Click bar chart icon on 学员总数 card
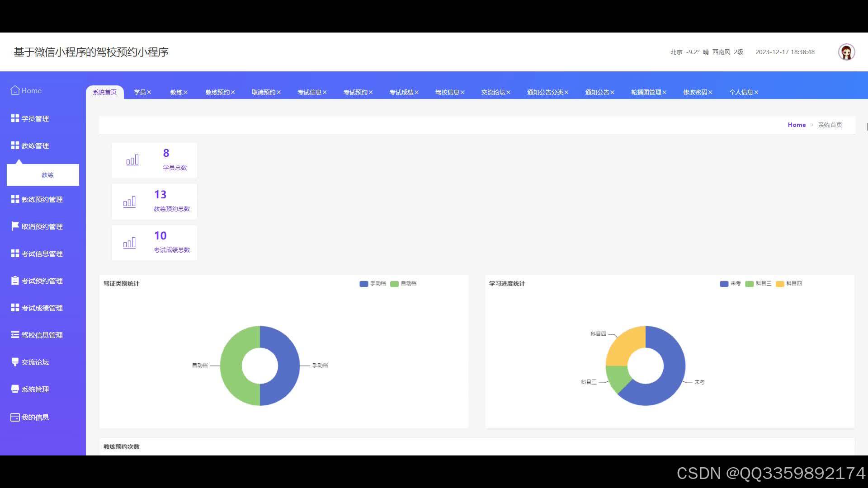868x488 pixels. (132, 160)
